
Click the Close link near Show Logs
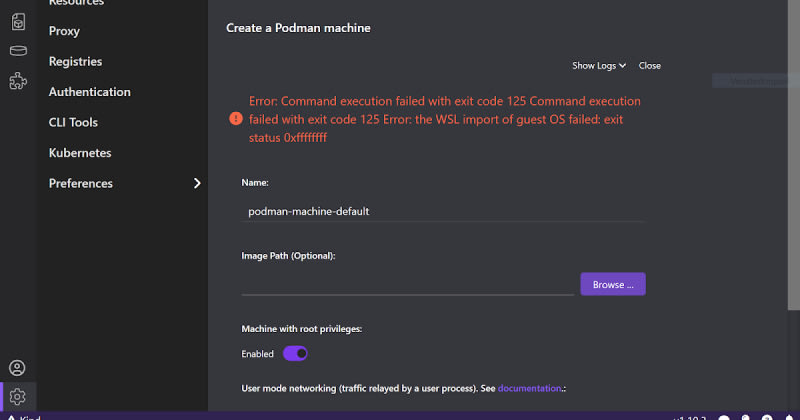point(650,66)
